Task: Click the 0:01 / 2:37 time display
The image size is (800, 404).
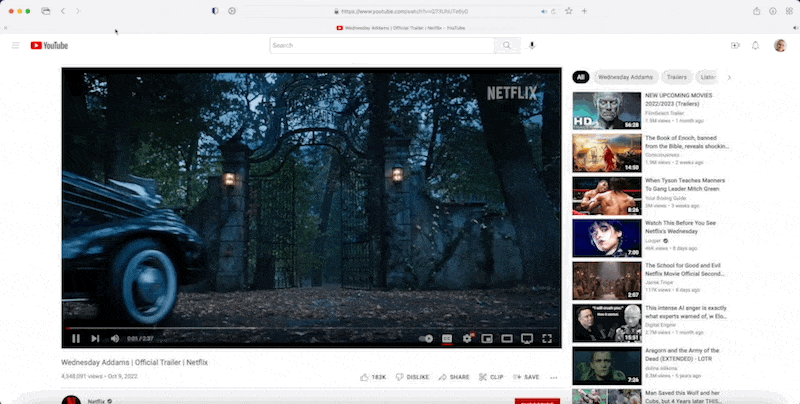Action: (x=140, y=339)
